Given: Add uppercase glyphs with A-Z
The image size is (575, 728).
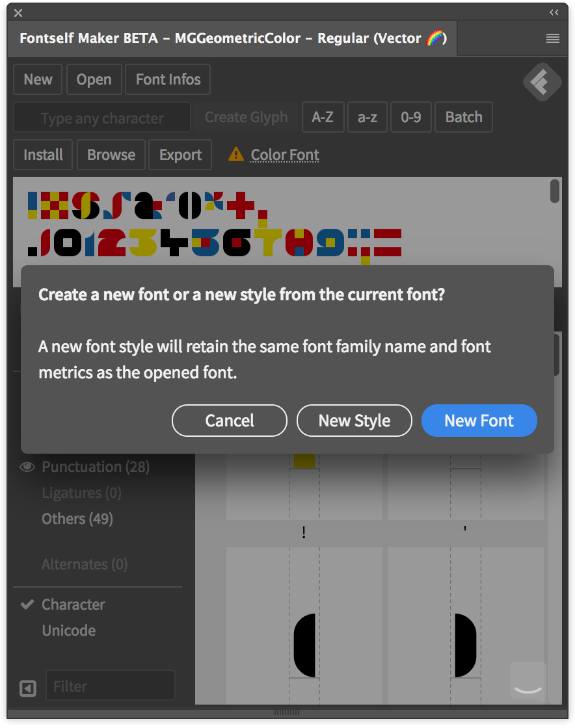Looking at the screenshot, I should click(x=323, y=117).
